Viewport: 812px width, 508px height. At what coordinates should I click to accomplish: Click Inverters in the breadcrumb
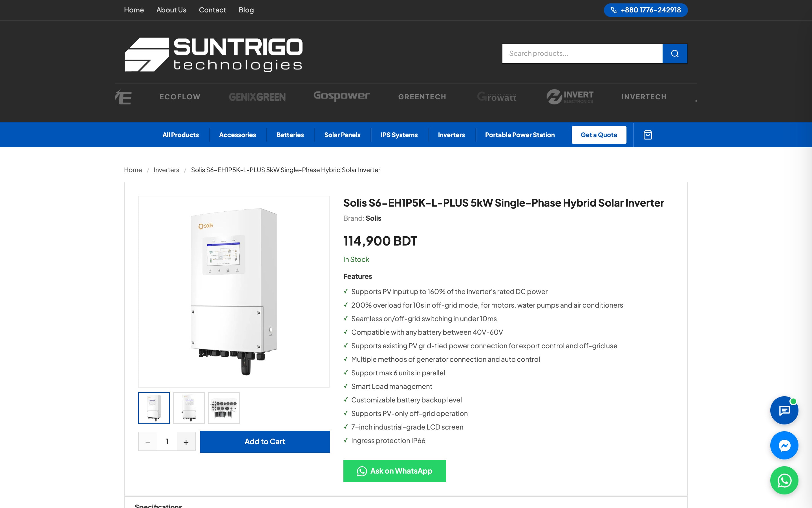coord(166,170)
